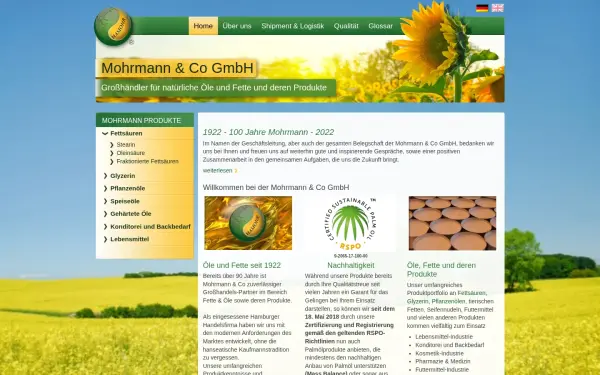Click Konditorei und Backbedarf bullet list entry

click(450, 345)
